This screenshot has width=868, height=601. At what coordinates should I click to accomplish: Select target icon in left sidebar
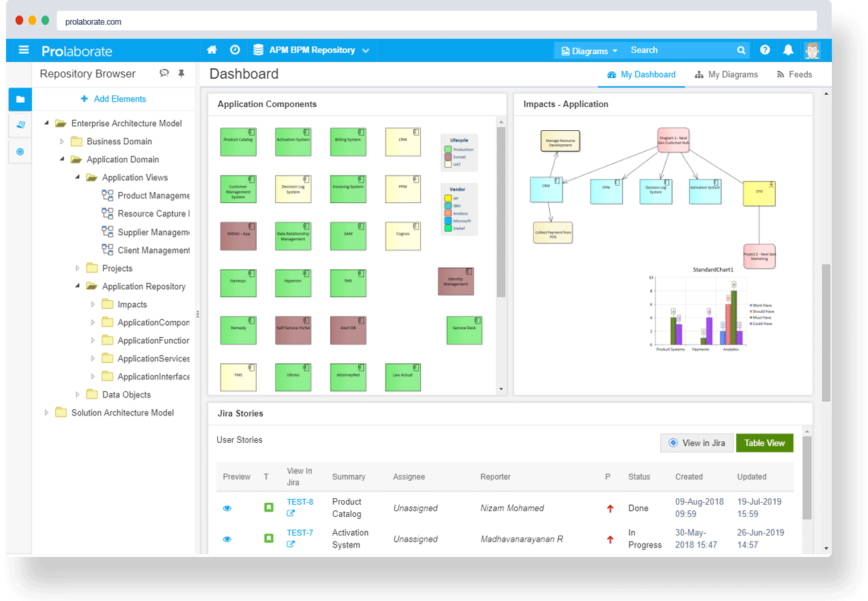point(20,152)
